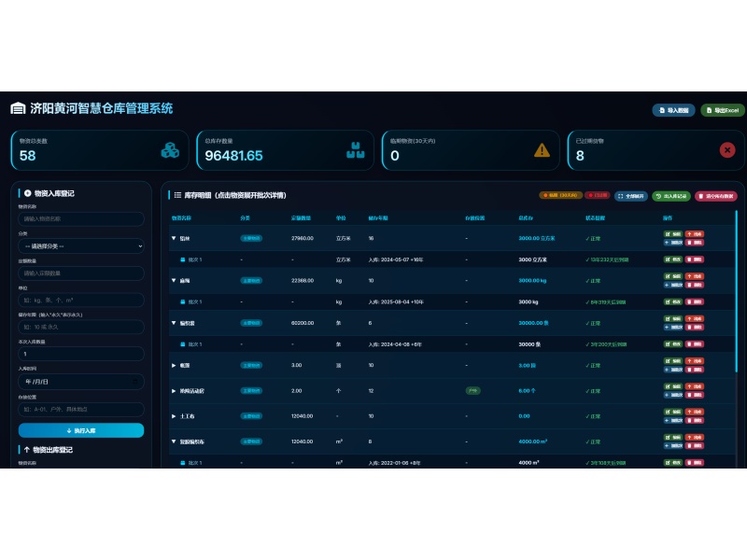Expand the 土工布 inventory row
The height and width of the screenshot is (560, 747).
point(174,416)
